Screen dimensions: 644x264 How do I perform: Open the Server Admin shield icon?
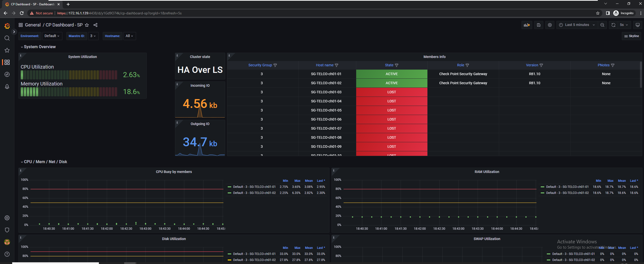click(7, 230)
